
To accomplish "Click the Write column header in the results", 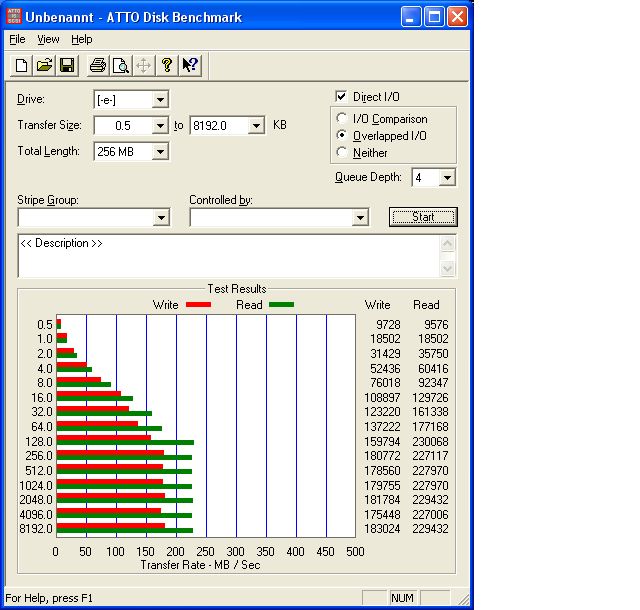I will click(x=378, y=305).
